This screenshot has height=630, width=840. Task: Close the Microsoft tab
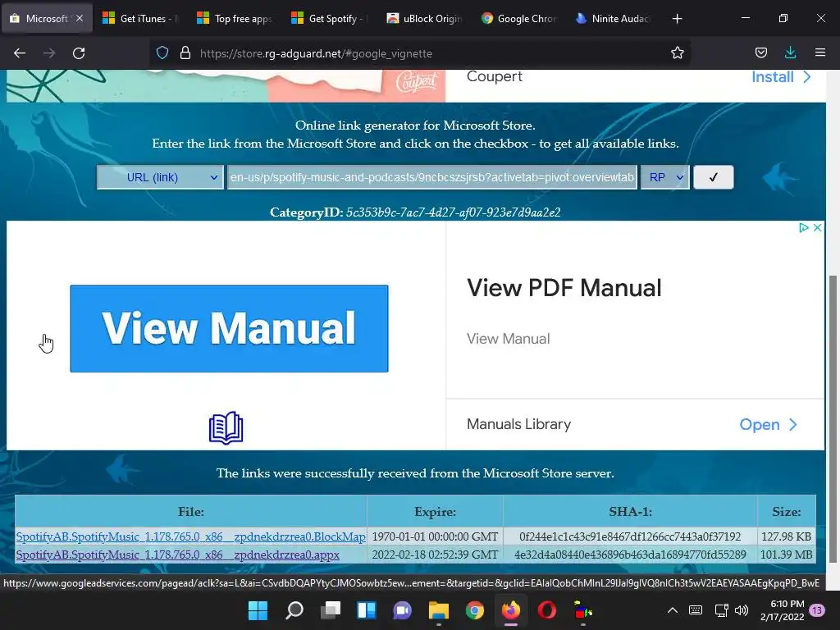(x=80, y=18)
